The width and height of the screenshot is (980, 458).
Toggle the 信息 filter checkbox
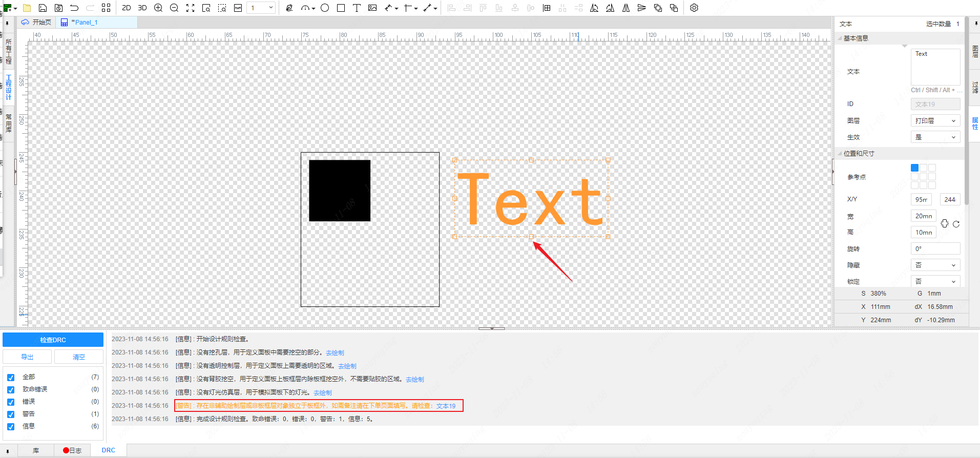[x=11, y=427]
